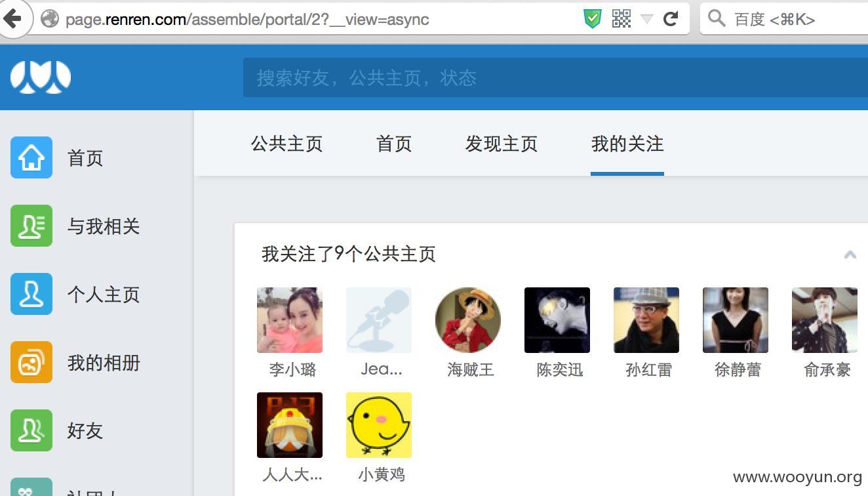Screen dimensions: 868x496
Task: Click the 小黄鸡 name label
Action: coord(382,474)
